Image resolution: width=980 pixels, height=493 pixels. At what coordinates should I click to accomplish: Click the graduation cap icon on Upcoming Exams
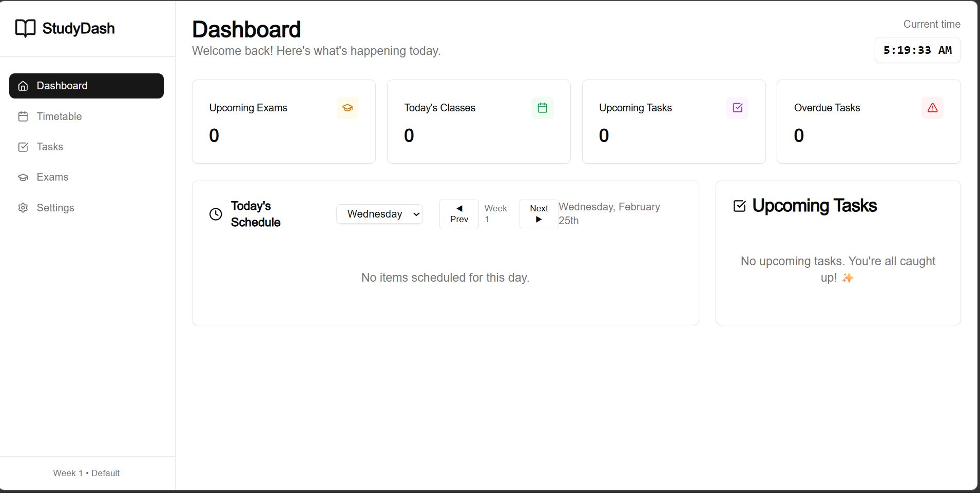click(x=348, y=108)
